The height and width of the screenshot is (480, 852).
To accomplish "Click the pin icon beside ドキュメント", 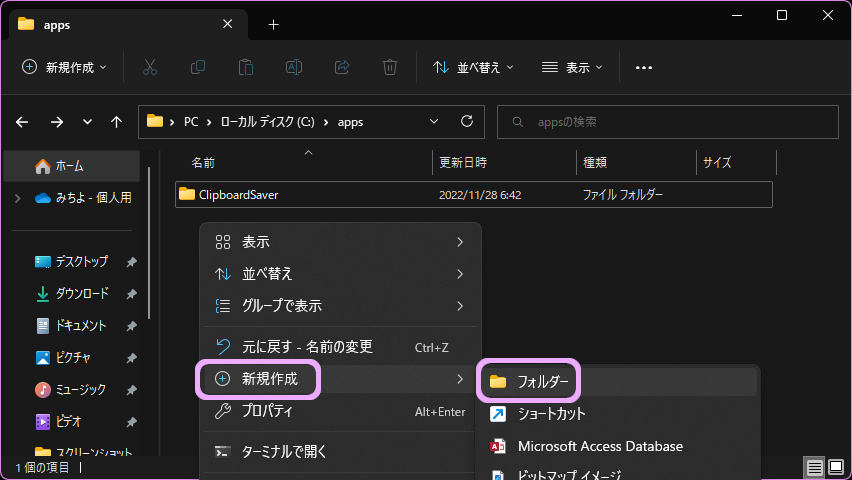I will pyautogui.click(x=131, y=326).
